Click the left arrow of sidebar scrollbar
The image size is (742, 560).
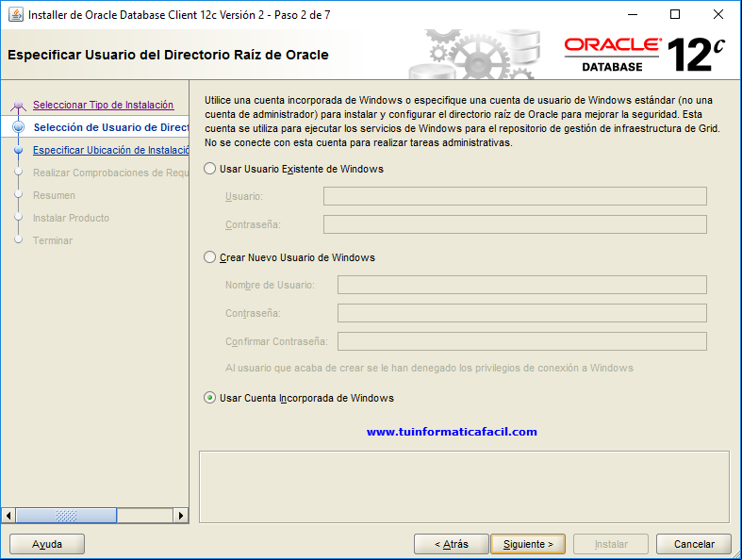(x=8, y=516)
